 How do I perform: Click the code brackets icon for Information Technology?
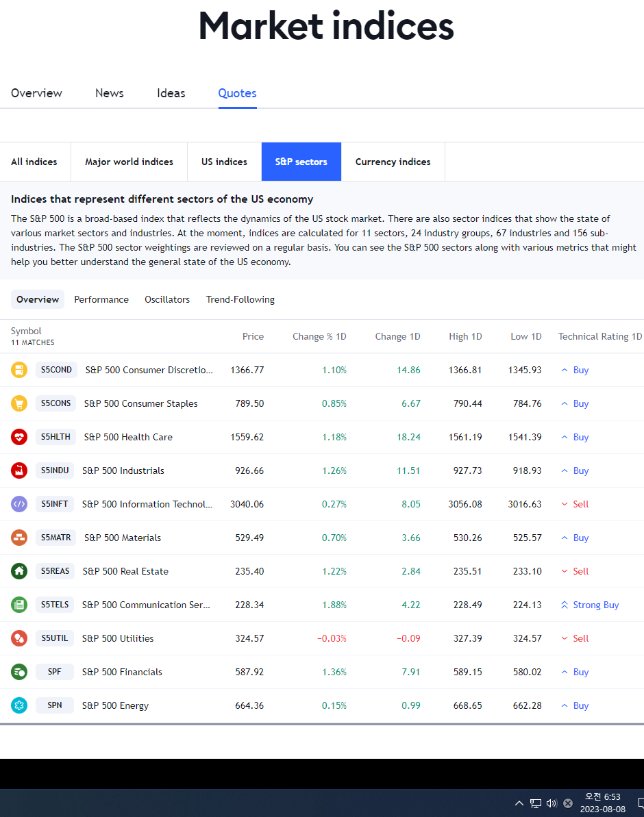coord(19,504)
